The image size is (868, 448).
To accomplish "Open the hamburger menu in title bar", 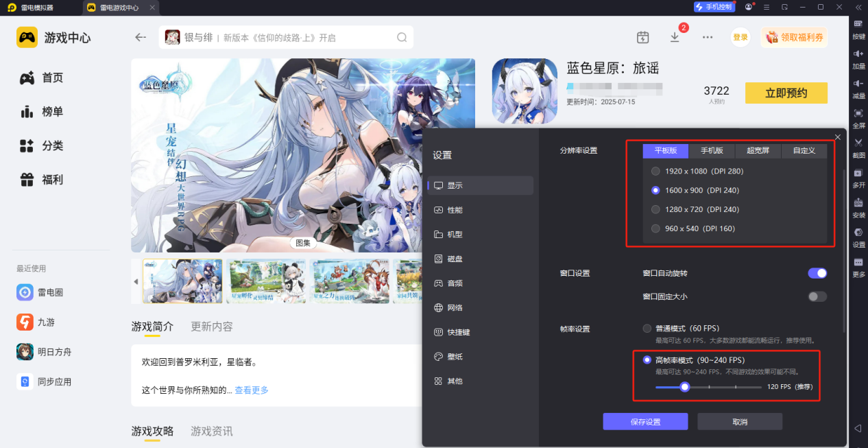I will coord(767,7).
